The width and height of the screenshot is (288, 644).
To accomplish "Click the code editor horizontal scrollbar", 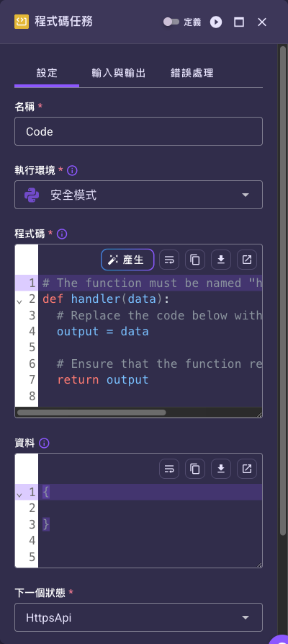I will pos(91,413).
